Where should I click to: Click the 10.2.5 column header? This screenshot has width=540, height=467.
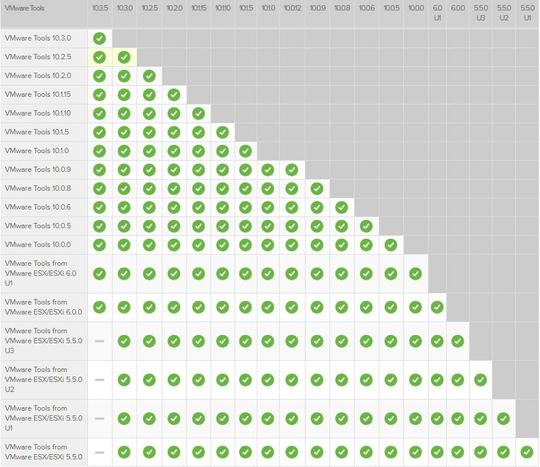149,8
